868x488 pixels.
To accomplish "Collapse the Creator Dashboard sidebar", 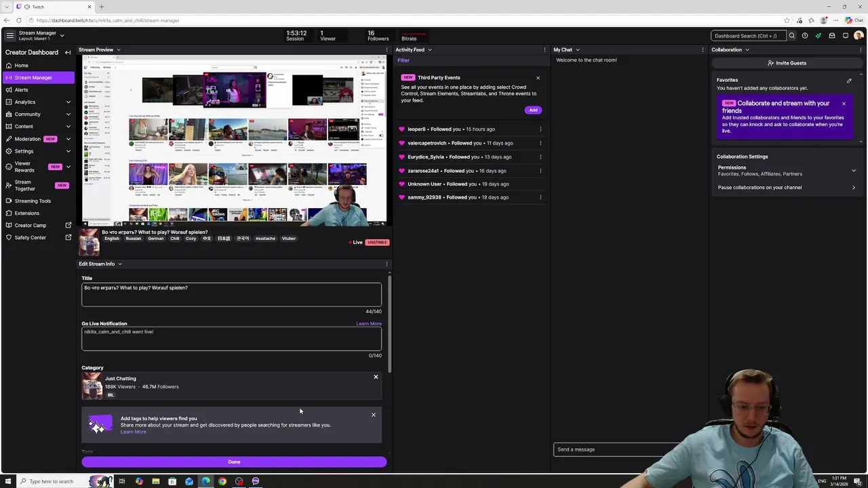I will (68, 52).
